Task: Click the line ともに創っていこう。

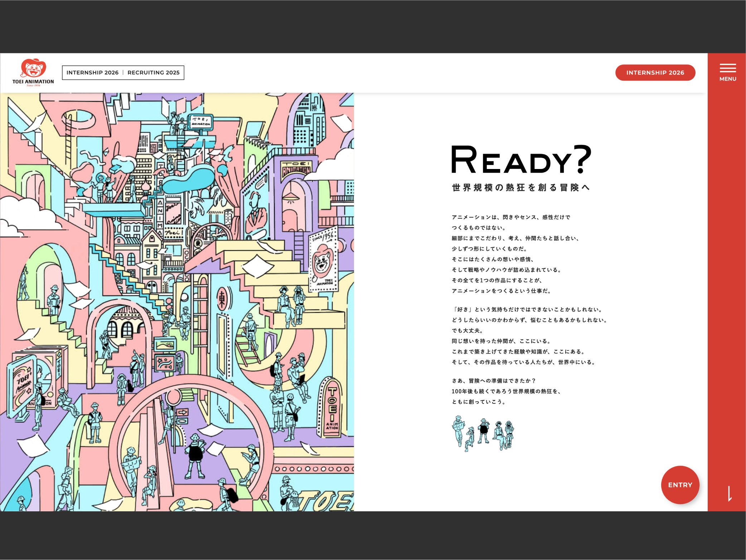Action: click(479, 402)
